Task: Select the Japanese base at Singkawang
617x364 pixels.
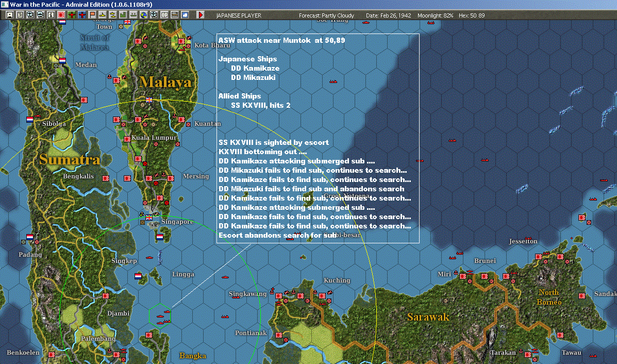Action: 278,295
